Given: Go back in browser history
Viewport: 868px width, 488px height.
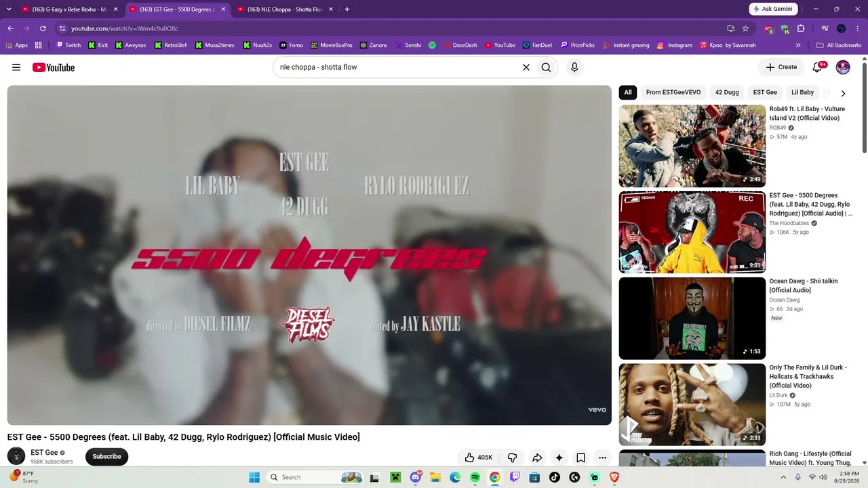Looking at the screenshot, I should (x=10, y=28).
